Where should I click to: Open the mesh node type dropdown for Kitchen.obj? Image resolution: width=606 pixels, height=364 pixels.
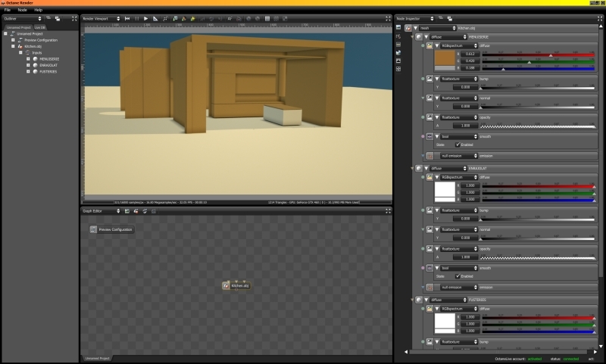(438, 28)
